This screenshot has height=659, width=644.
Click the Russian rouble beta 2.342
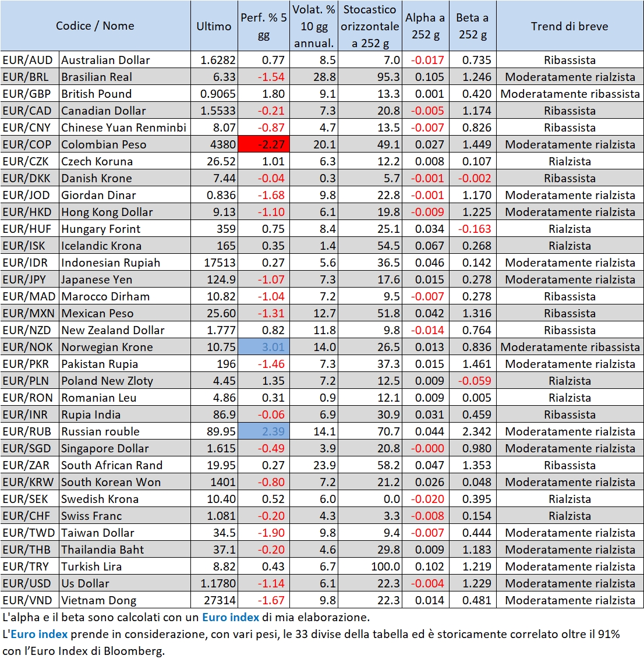(472, 431)
